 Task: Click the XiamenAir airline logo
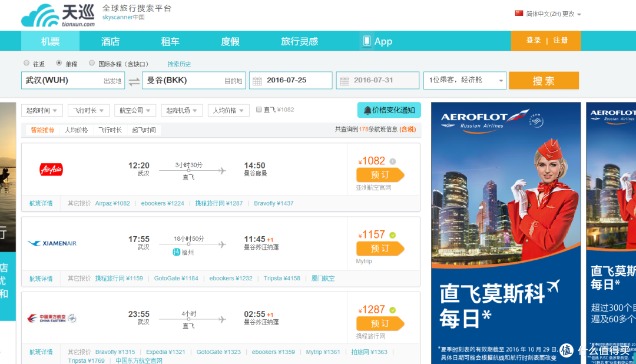pyautogui.click(x=52, y=243)
